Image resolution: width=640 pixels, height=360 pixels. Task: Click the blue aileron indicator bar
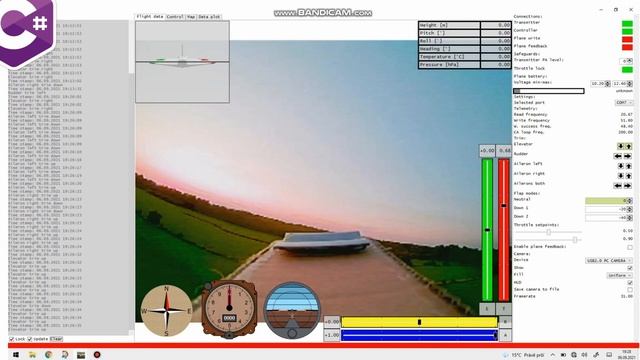(x=419, y=336)
